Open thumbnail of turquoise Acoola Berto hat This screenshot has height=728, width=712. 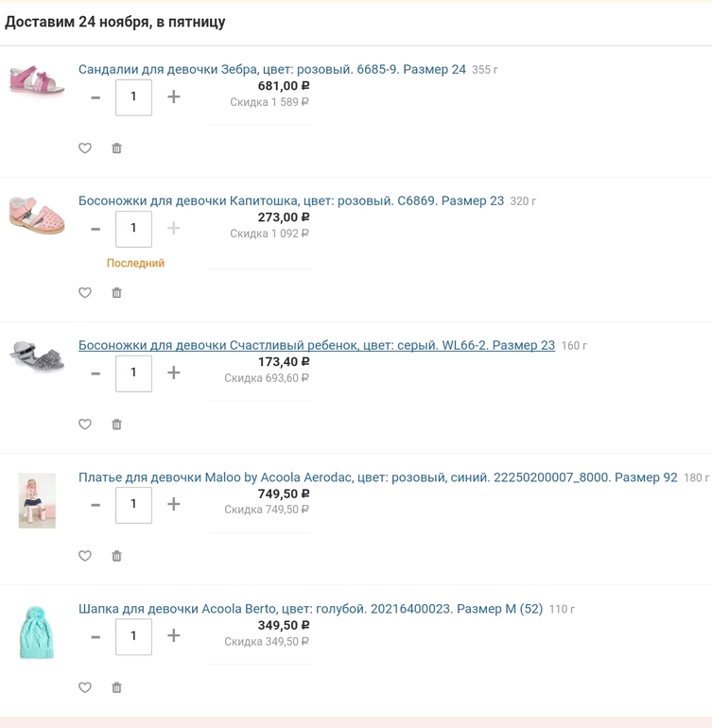point(37,632)
